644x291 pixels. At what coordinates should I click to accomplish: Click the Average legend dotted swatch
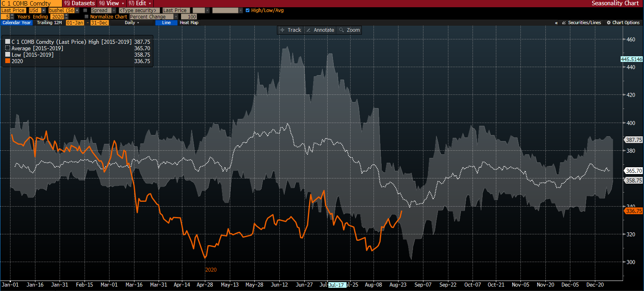(x=8, y=48)
